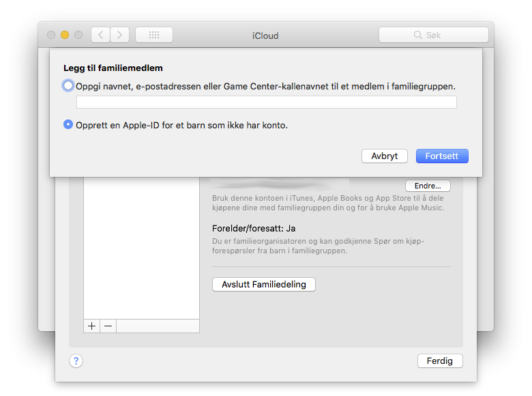Click the iCloud window title
This screenshot has height=396, width=532.
point(265,36)
